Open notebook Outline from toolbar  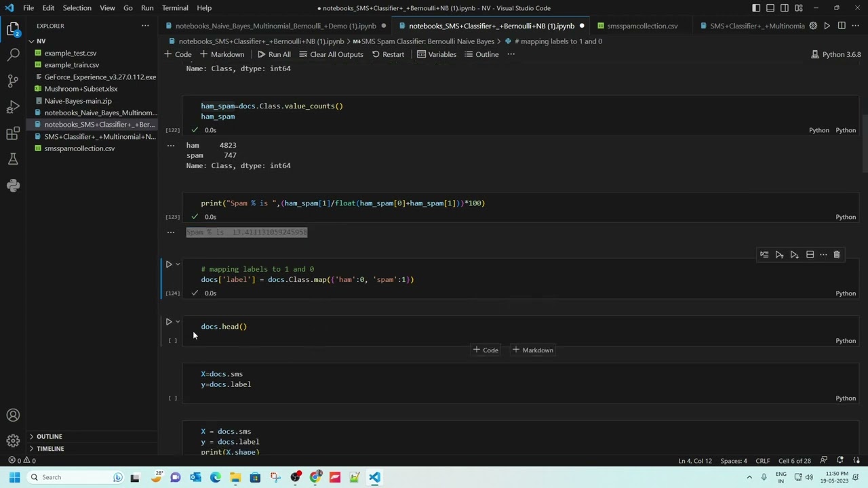tap(481, 54)
